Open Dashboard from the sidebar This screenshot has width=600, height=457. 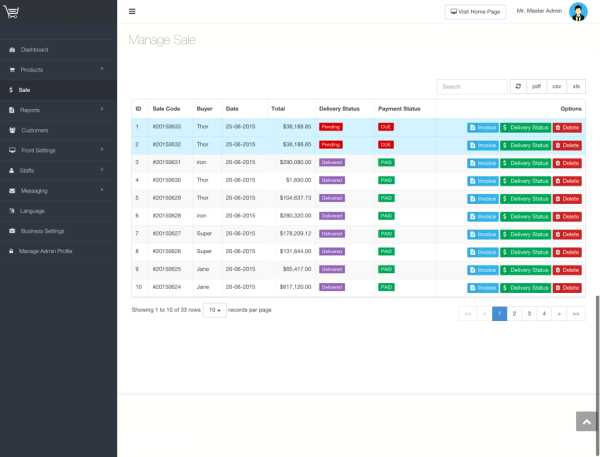click(34, 49)
